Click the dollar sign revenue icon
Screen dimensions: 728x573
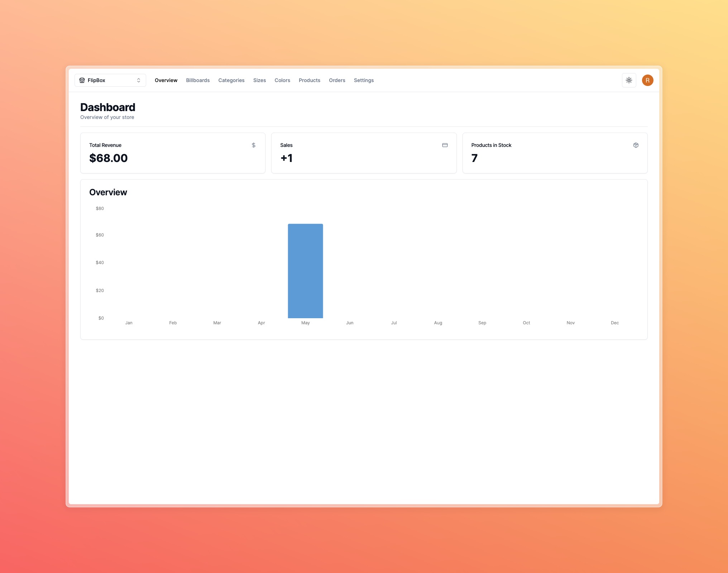click(x=254, y=145)
